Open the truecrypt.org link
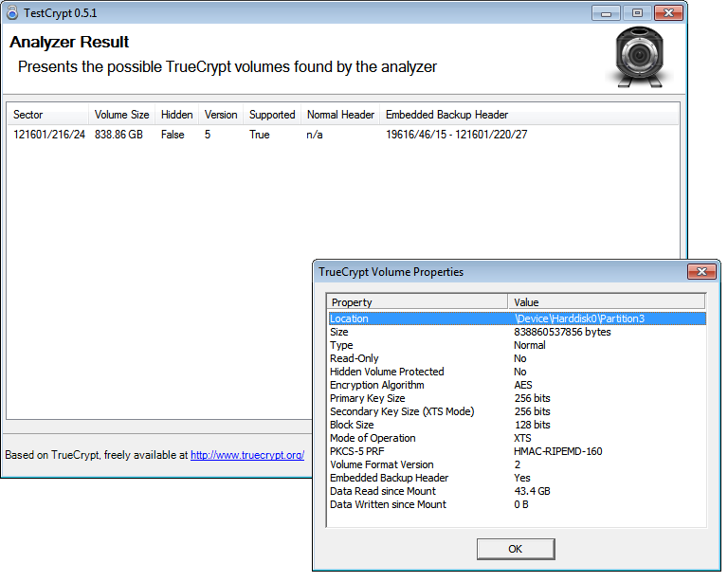The height and width of the screenshot is (582, 728). [x=247, y=455]
